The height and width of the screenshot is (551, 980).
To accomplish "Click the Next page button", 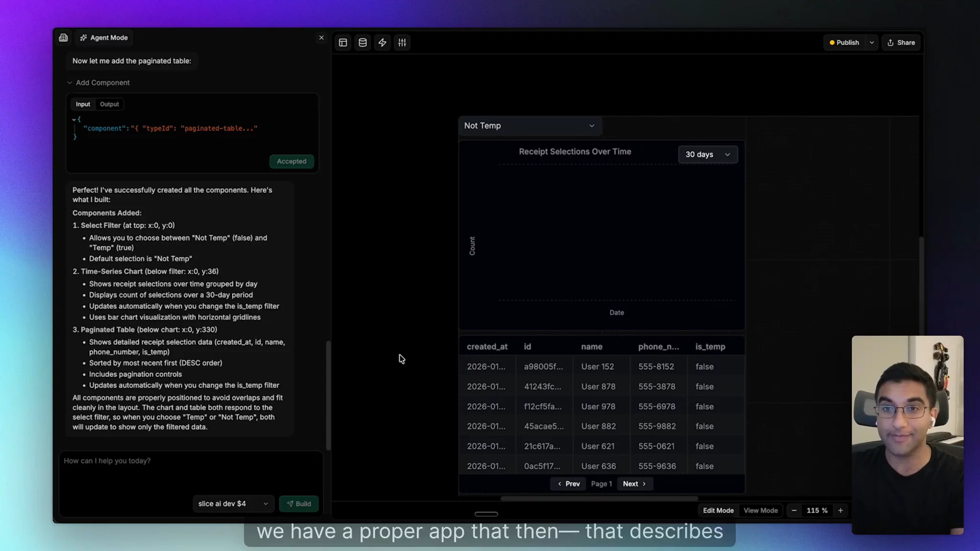I will 635,484.
